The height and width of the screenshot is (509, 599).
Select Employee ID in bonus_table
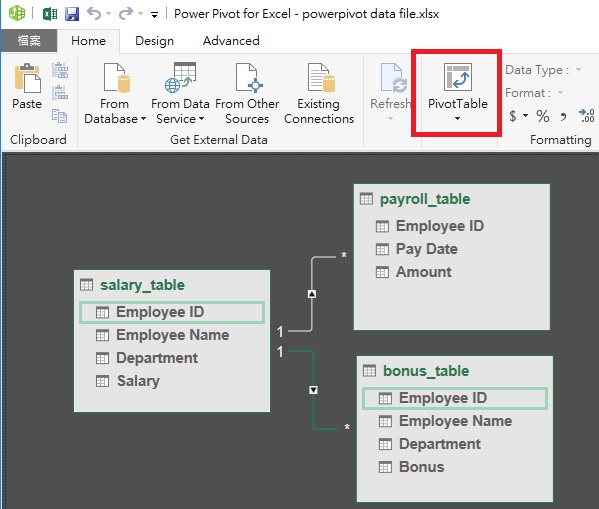pyautogui.click(x=455, y=398)
